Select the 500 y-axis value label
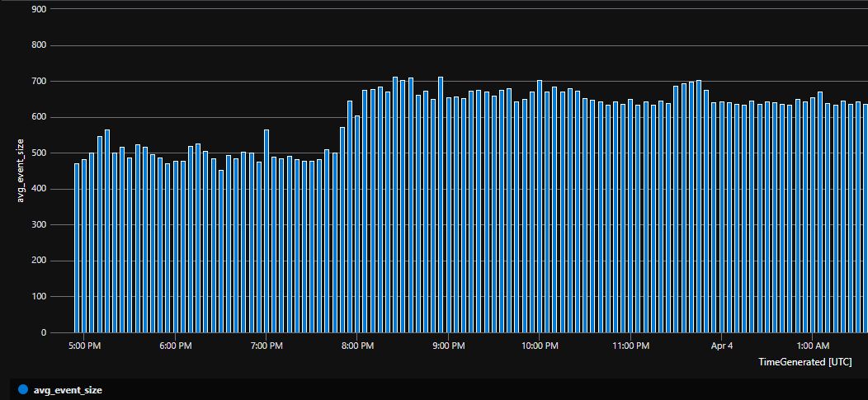Viewport: 868px width, 400px height. click(38, 153)
